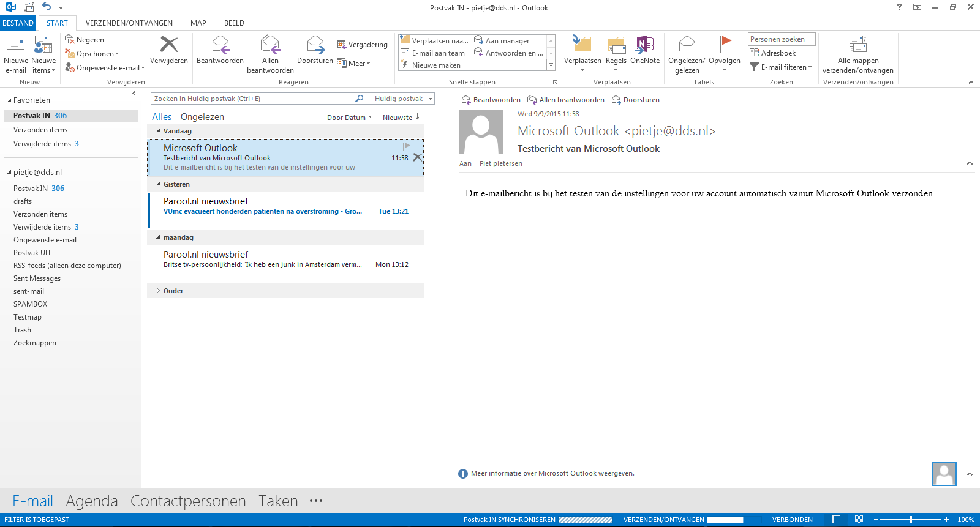Screen dimensions: 980x527
Task: Open the Door Datum sort dropdown
Action: point(349,118)
